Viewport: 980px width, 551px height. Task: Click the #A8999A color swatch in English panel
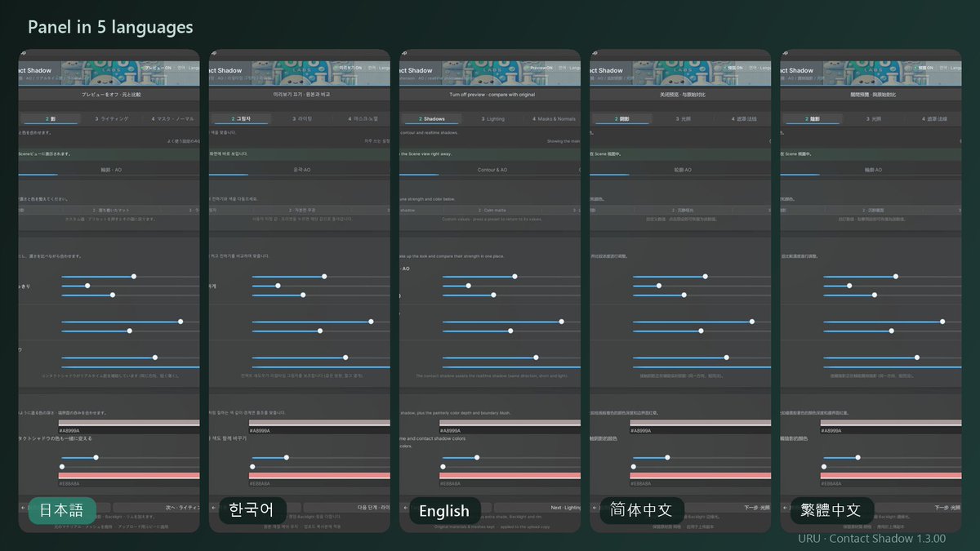pos(510,423)
